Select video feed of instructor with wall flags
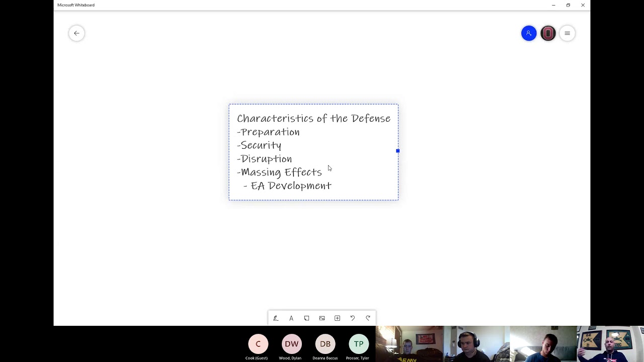 (610, 344)
